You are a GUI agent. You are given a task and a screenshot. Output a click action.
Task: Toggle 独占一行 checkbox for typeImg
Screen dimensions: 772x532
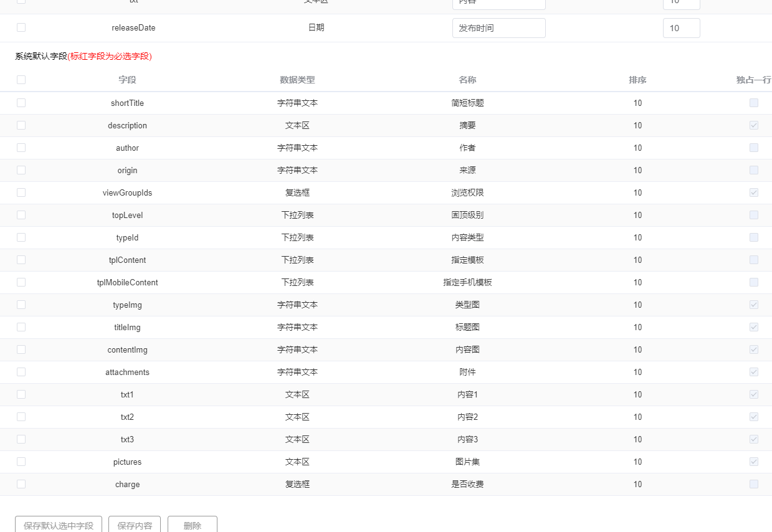point(754,305)
